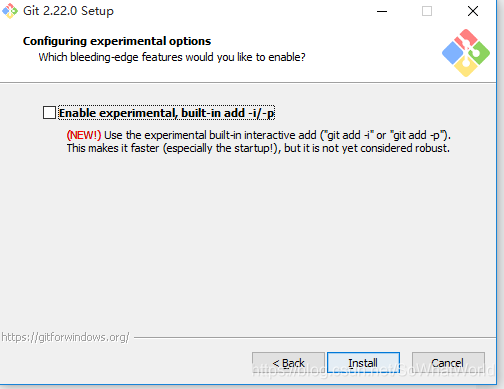Viewport: 504px width, 389px height.
Task: Click the large Git logo in header
Action: coord(466,53)
